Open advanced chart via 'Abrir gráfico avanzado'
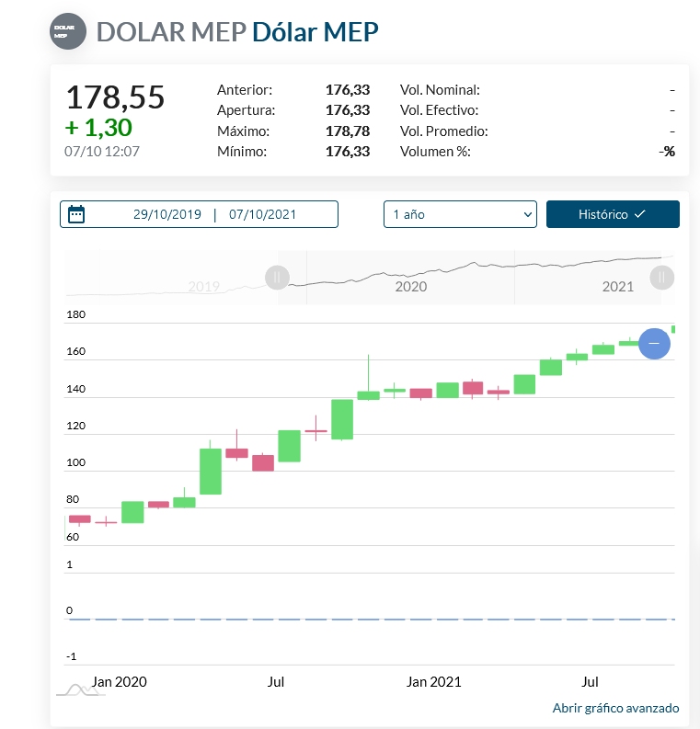The height and width of the screenshot is (729, 700). tap(615, 708)
